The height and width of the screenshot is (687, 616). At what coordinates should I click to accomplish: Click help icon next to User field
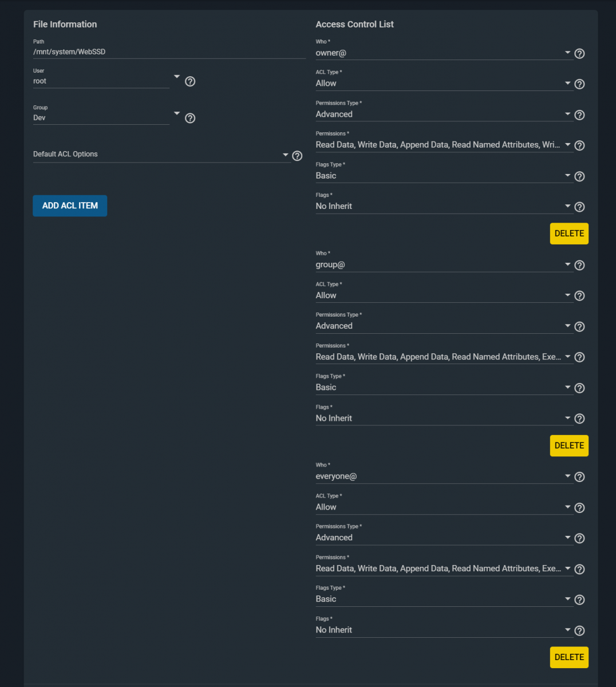(190, 81)
